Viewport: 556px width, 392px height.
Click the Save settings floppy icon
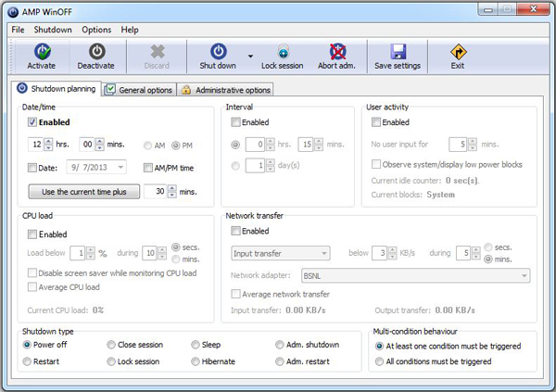pyautogui.click(x=398, y=52)
